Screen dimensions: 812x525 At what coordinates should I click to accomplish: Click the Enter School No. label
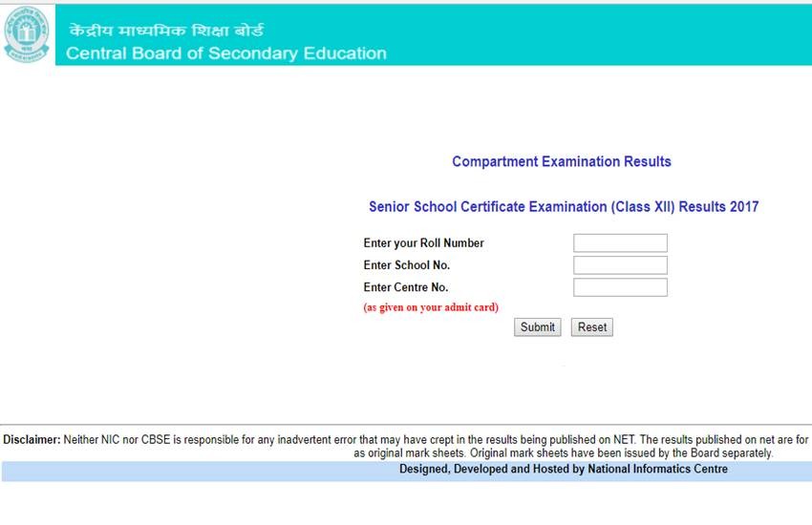406,265
